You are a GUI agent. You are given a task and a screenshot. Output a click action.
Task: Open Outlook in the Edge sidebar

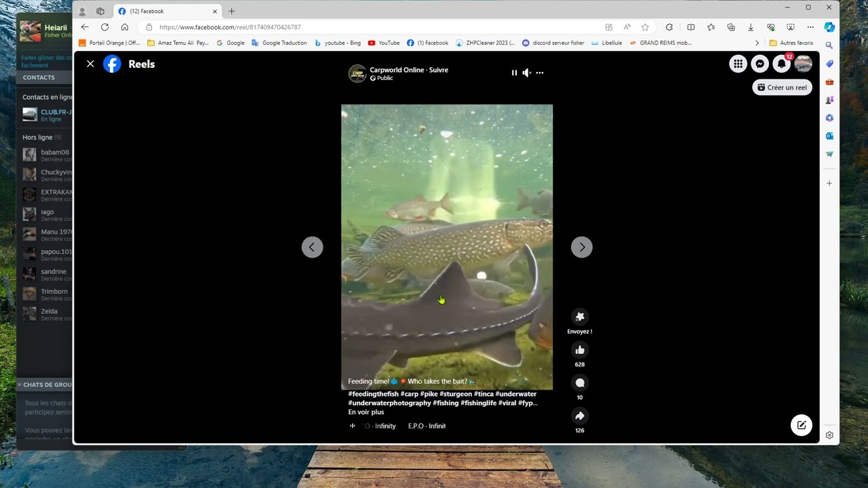(x=829, y=136)
